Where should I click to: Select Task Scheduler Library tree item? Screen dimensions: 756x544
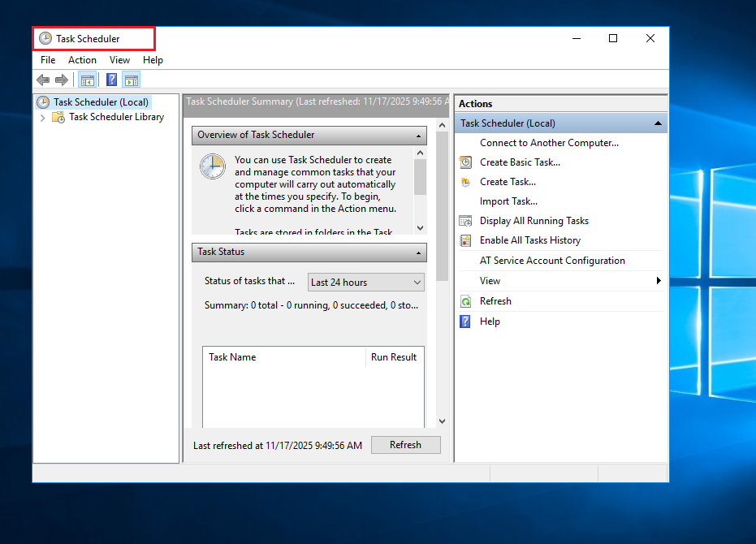tap(116, 117)
